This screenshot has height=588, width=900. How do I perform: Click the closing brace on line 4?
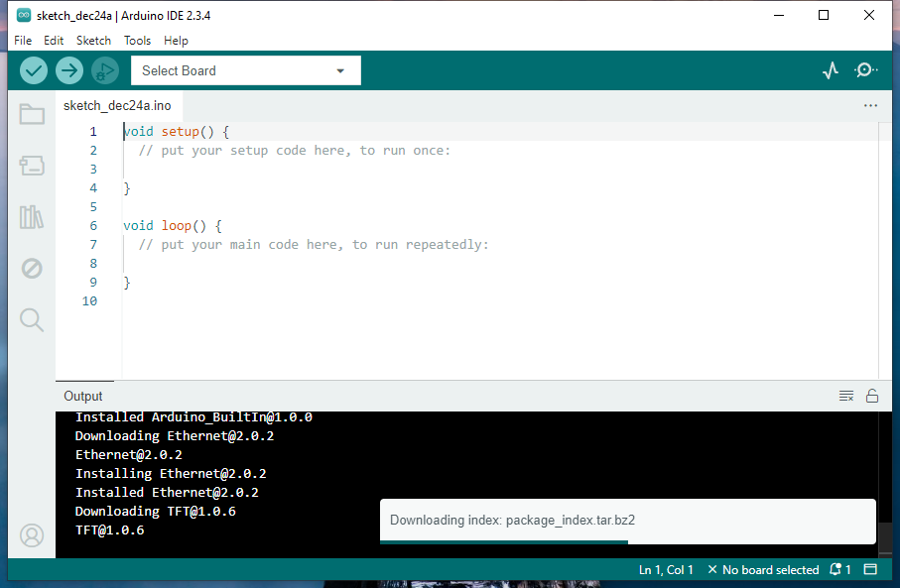pos(127,188)
